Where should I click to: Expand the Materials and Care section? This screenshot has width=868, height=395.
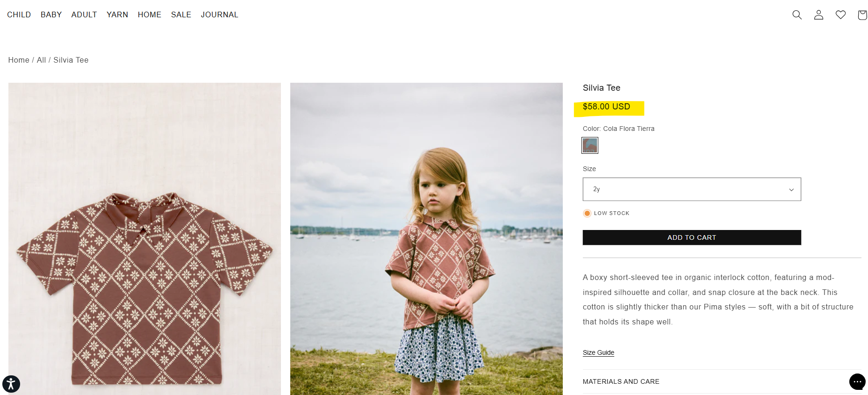(621, 381)
